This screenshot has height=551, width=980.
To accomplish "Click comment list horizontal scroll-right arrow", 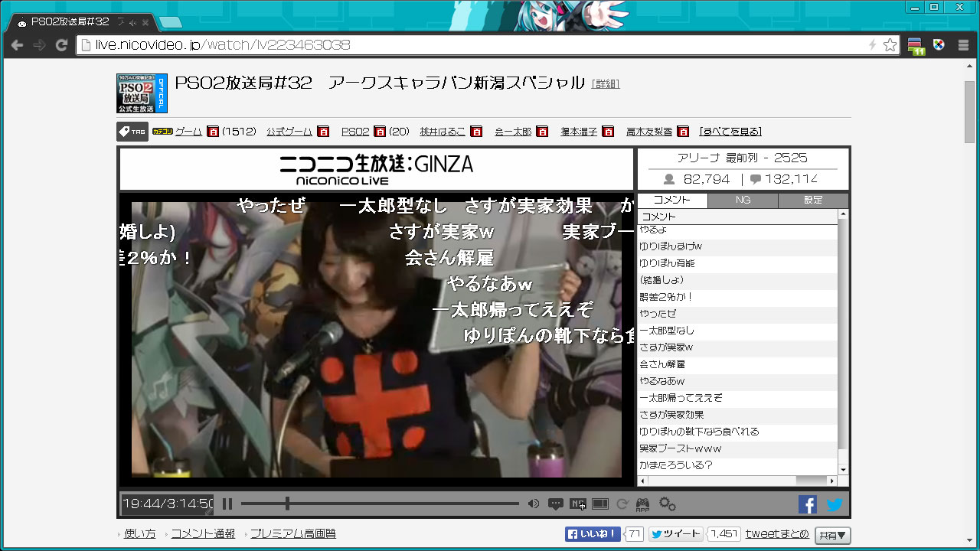I will pyautogui.click(x=833, y=481).
